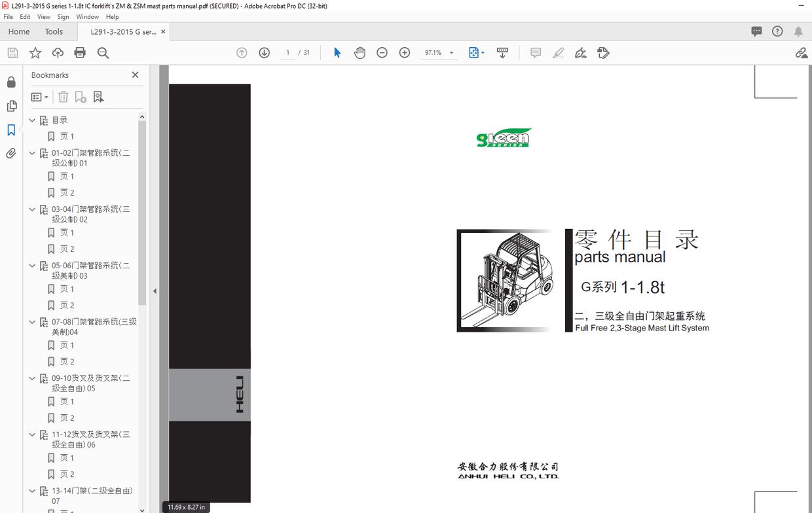Switch to the Tools tab
This screenshot has width=812, height=513.
[x=54, y=31]
